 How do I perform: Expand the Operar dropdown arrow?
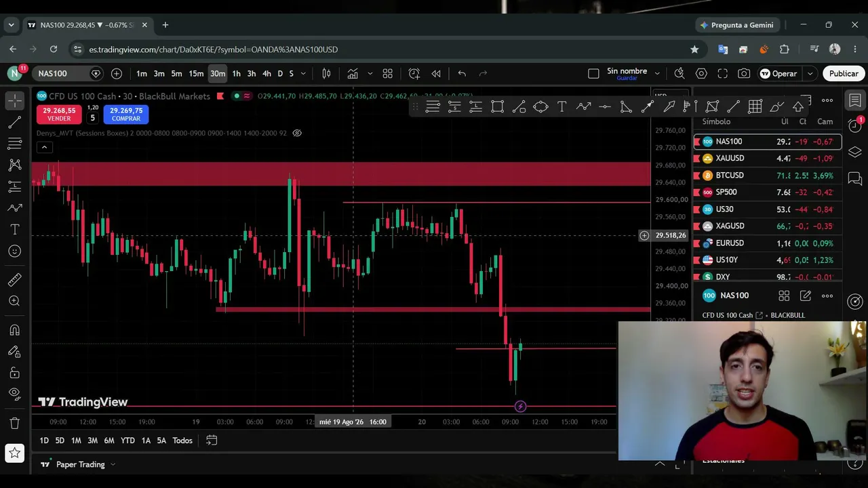(810, 73)
